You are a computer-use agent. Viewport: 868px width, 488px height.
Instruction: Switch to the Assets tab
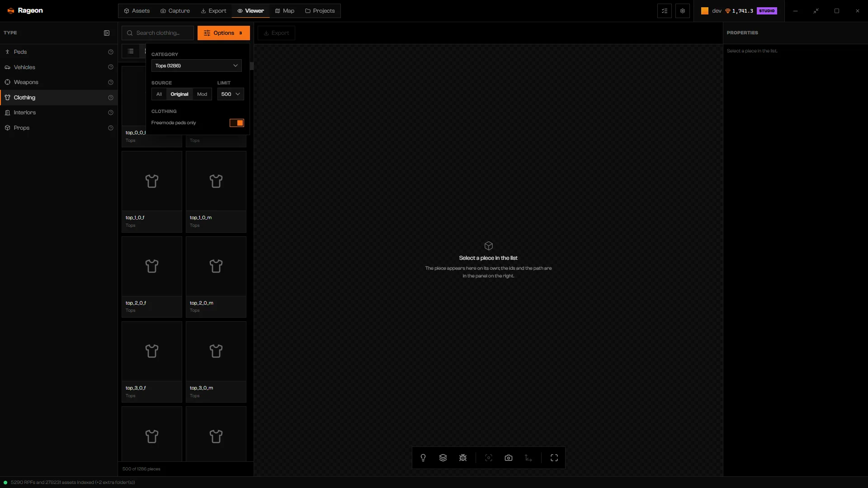point(137,11)
